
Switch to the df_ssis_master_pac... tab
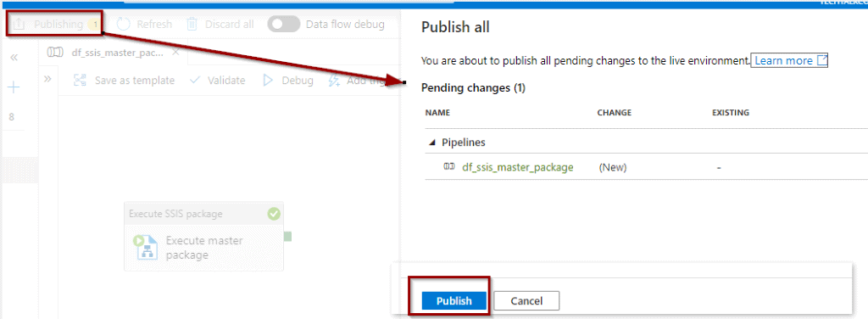(x=117, y=53)
